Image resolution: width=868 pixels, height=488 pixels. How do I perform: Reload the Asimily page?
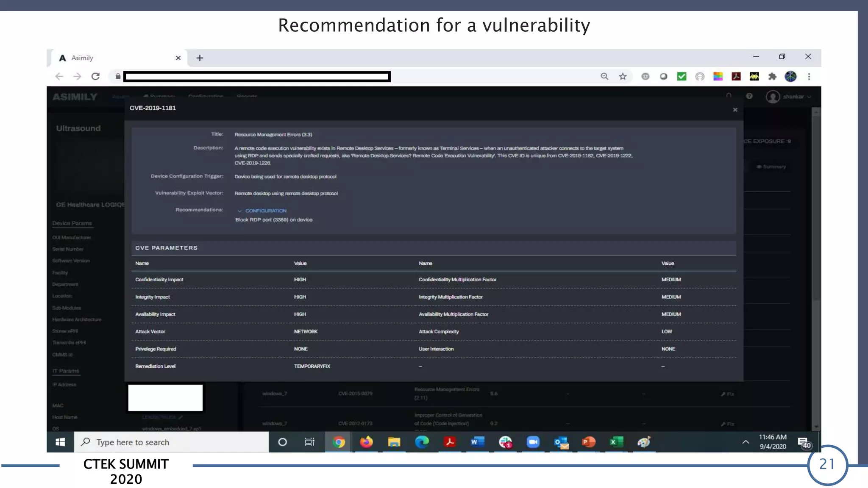coord(95,76)
